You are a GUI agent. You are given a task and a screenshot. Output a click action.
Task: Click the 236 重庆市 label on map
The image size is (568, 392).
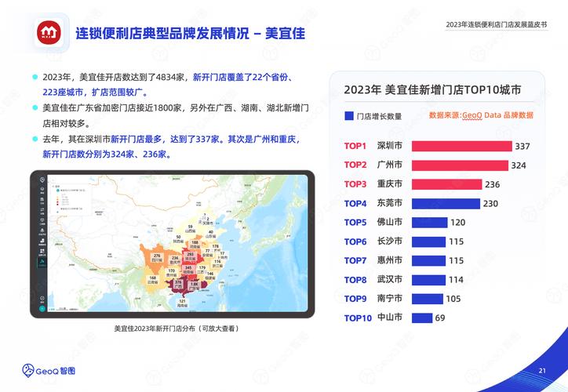point(175,260)
